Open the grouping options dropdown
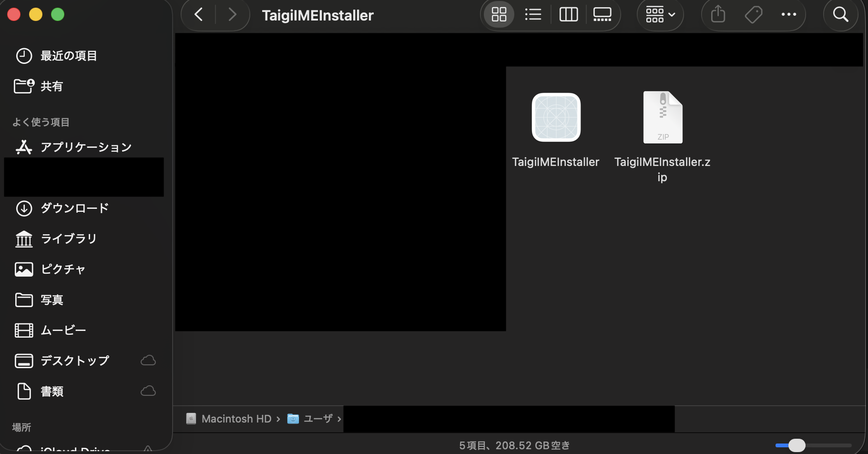Image resolution: width=868 pixels, height=454 pixels. tap(660, 14)
